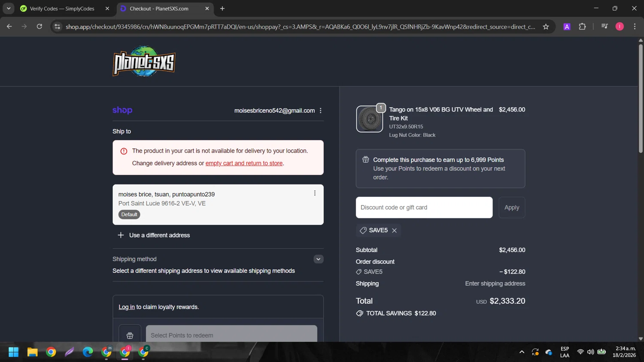Reload the checkout page
This screenshot has height=362, width=644.
39,27
